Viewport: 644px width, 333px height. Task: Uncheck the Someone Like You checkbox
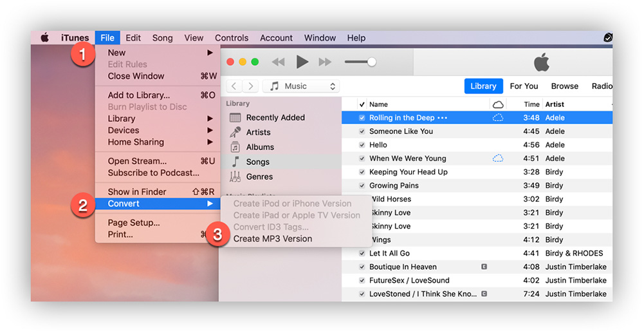tap(362, 131)
